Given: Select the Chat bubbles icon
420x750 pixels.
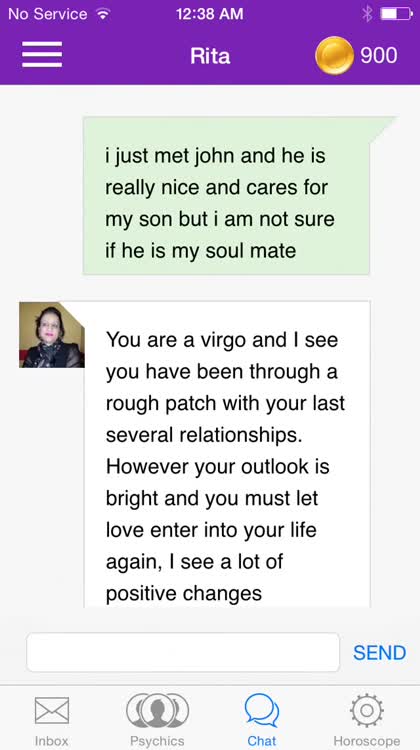Looking at the screenshot, I should (x=262, y=710).
